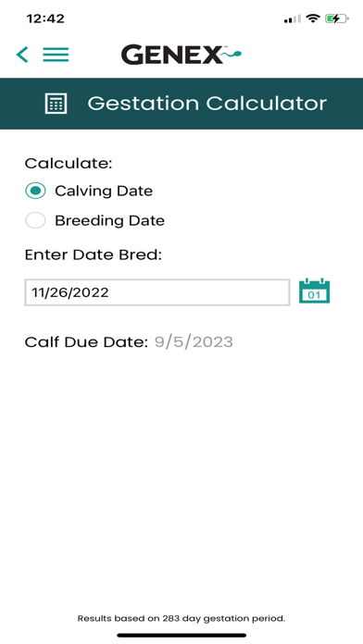Choose the Calving Date label option
Image resolution: width=363 pixels, height=644 pixels.
click(x=104, y=191)
